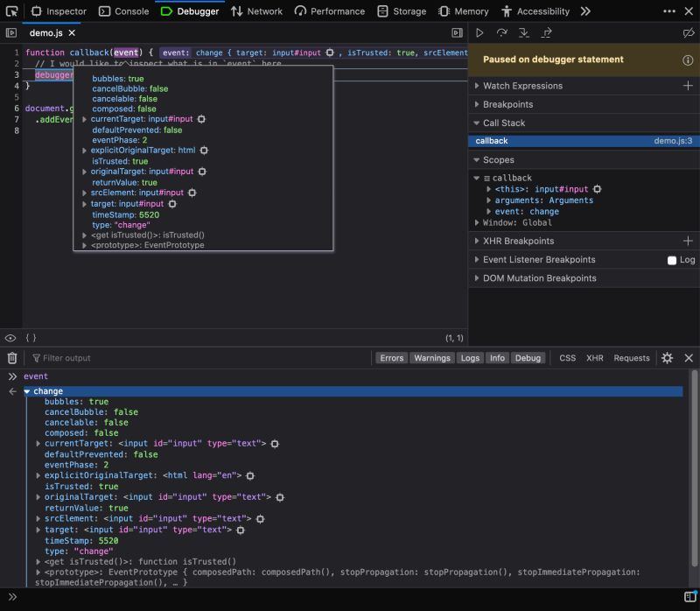Pretty print the source with the braces icon
The width and height of the screenshot is (700, 611).
[29, 338]
